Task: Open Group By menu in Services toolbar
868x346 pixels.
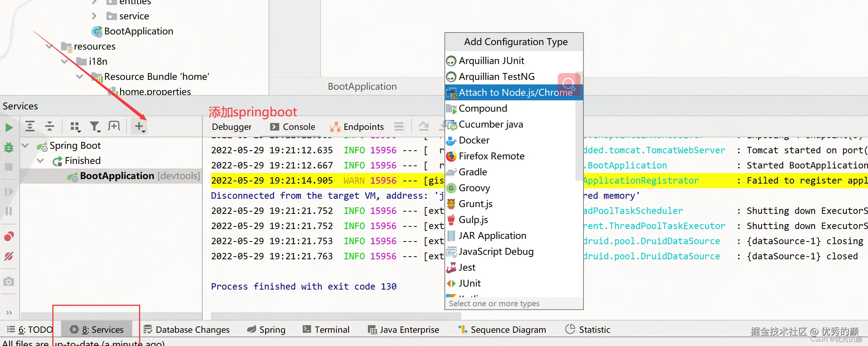Action: coord(75,126)
